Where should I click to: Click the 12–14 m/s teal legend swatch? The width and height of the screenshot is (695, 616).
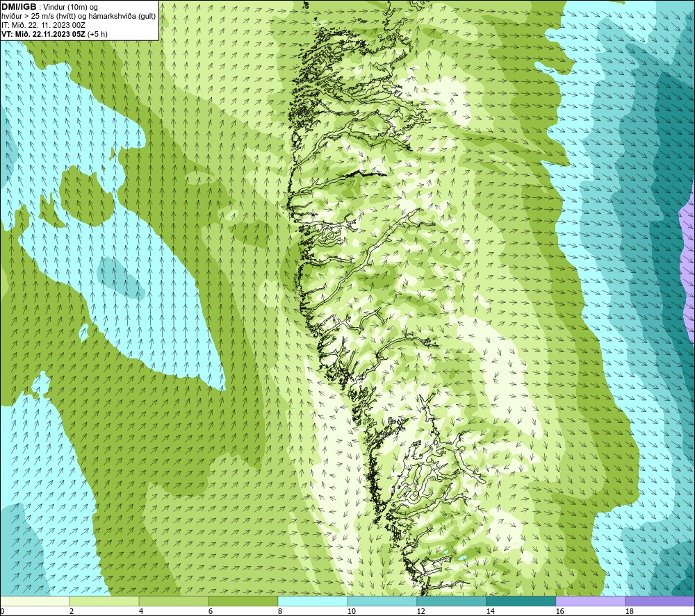(451, 601)
